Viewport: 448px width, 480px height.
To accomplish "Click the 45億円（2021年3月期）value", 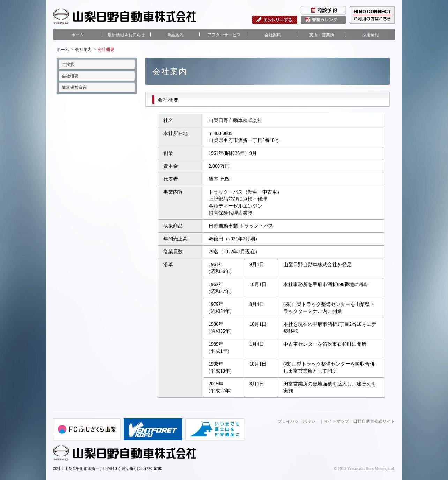I will point(234,239).
